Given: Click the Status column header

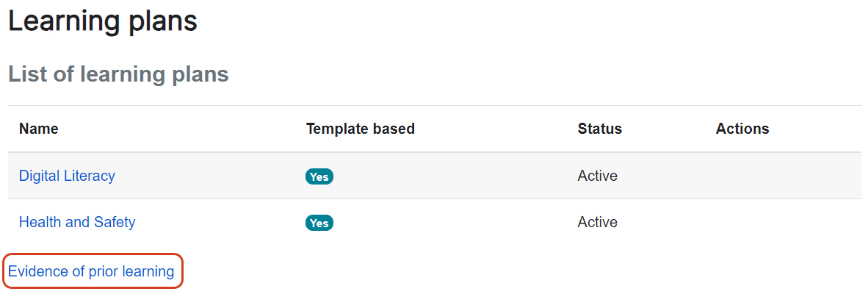Looking at the screenshot, I should click(x=599, y=129).
